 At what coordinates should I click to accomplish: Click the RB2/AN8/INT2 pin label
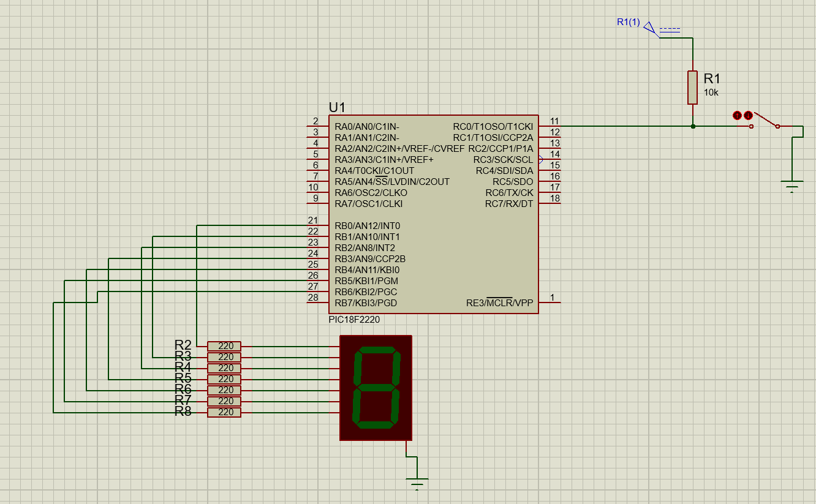[365, 248]
